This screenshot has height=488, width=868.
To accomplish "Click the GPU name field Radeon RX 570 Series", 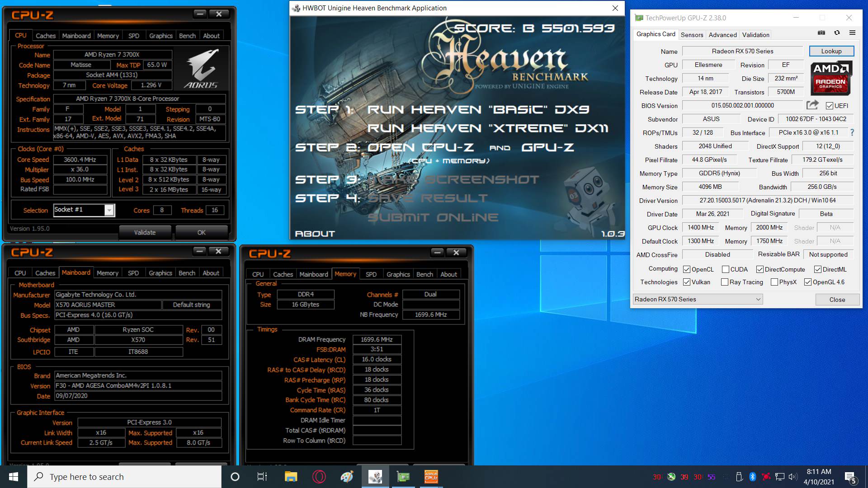I will coord(742,51).
